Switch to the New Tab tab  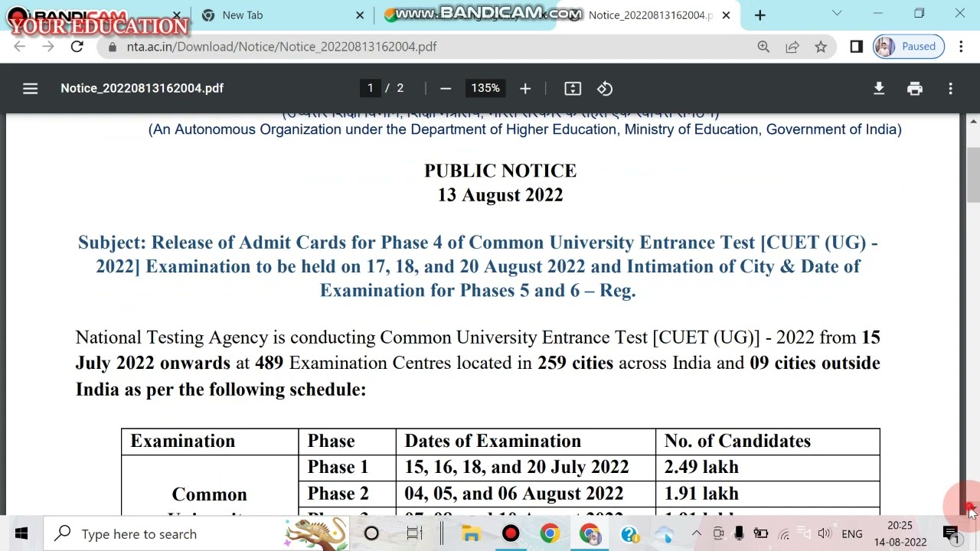282,15
